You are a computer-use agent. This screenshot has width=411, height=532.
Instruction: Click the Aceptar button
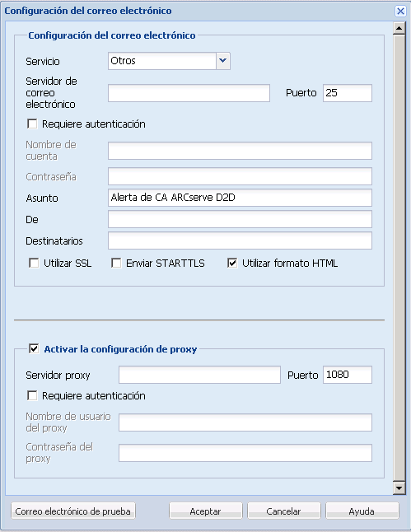tap(206, 511)
